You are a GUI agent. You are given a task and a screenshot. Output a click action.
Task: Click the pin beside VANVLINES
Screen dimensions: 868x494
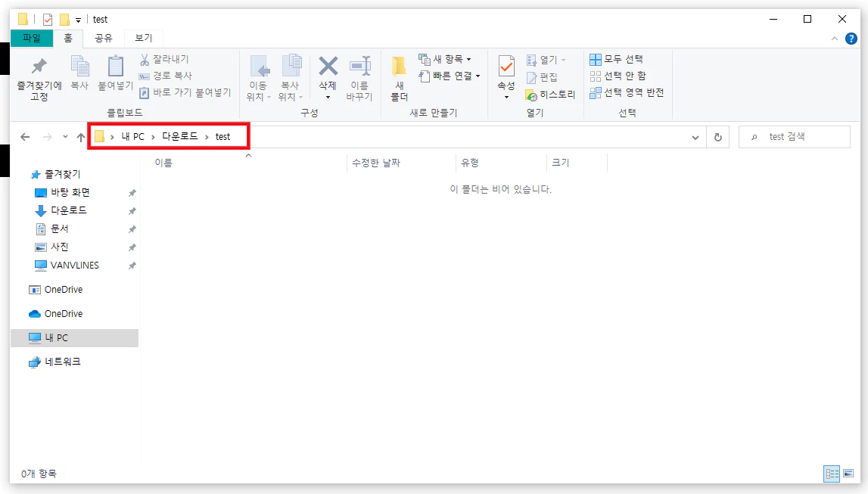pos(132,266)
